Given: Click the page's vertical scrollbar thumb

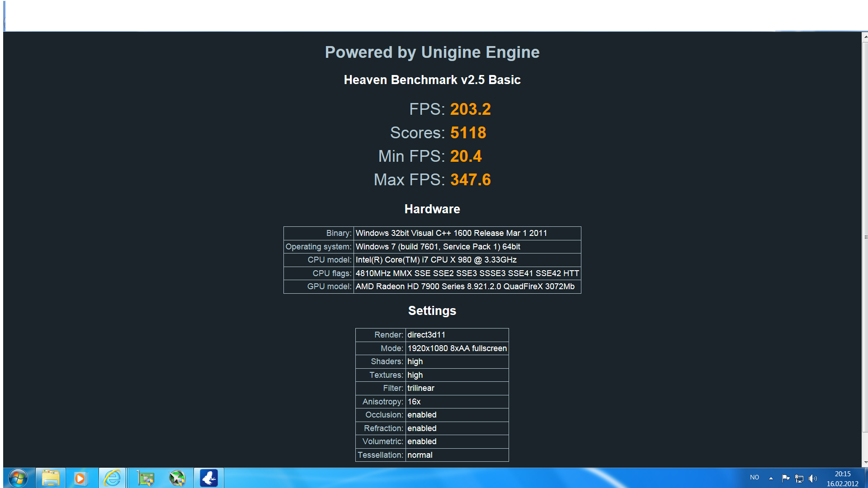Looking at the screenshot, I should click(x=865, y=237).
